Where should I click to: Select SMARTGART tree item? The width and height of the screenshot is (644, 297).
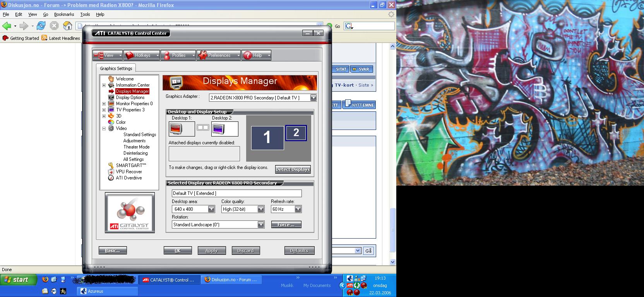(x=131, y=166)
